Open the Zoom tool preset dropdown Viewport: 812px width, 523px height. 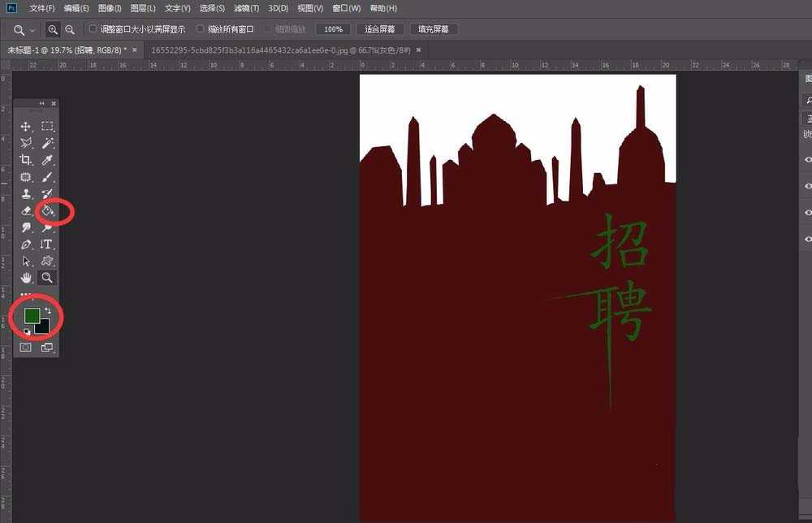click(32, 29)
